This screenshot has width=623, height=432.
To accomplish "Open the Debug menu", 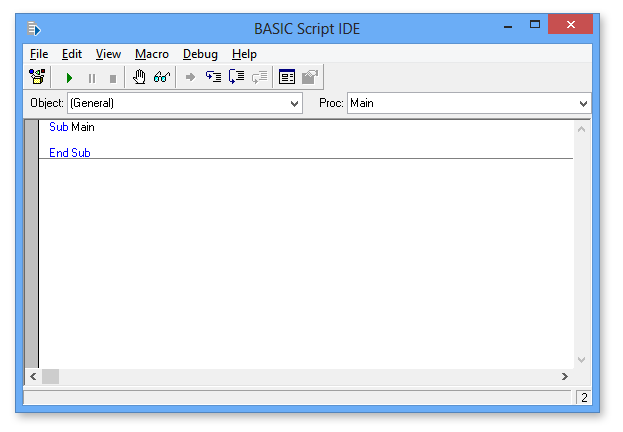I will point(200,54).
